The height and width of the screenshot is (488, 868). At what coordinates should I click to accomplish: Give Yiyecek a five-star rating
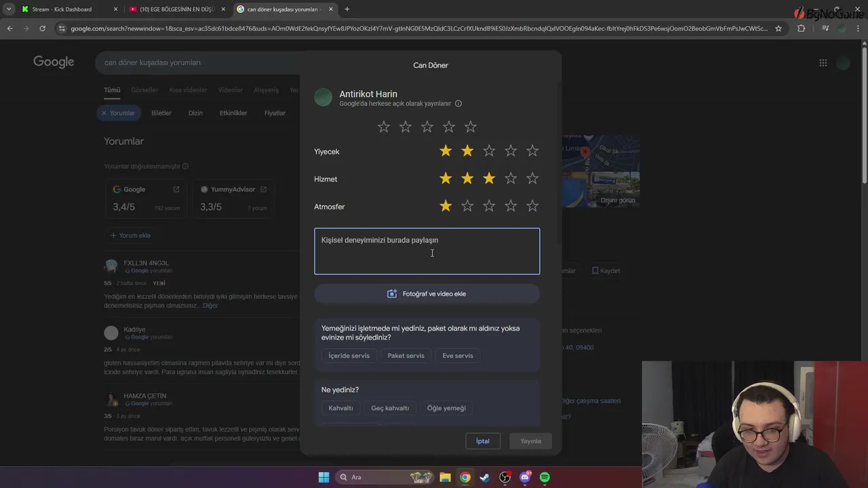532,151
